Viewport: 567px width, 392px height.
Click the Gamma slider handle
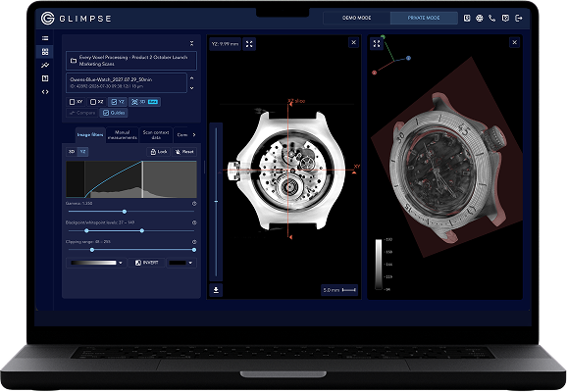[125, 212]
